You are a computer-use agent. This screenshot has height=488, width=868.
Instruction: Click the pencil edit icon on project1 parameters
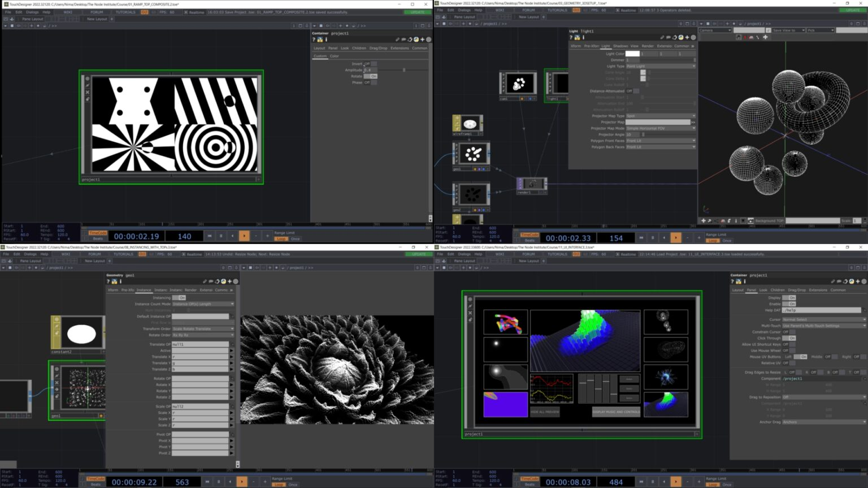pos(833,281)
